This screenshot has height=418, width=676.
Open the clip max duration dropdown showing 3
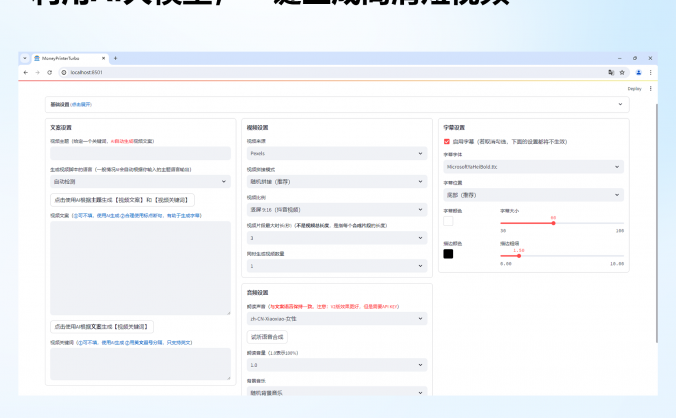[337, 238]
